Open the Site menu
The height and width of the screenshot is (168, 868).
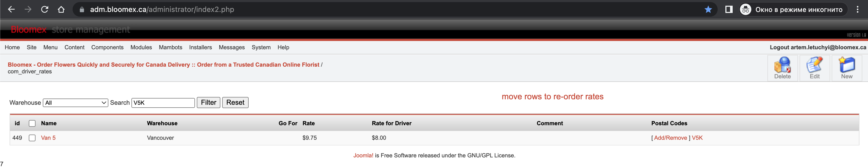click(32, 47)
